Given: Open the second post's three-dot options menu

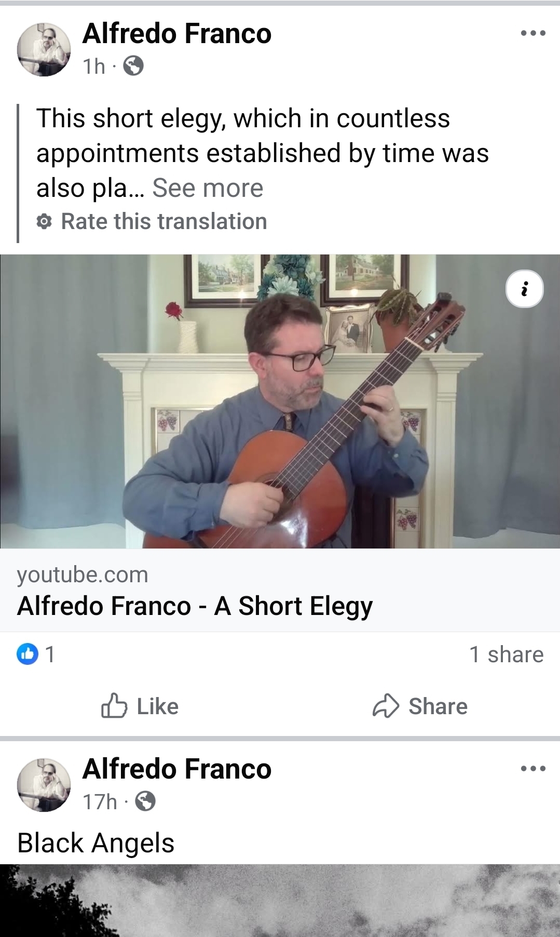Looking at the screenshot, I should 533,768.
